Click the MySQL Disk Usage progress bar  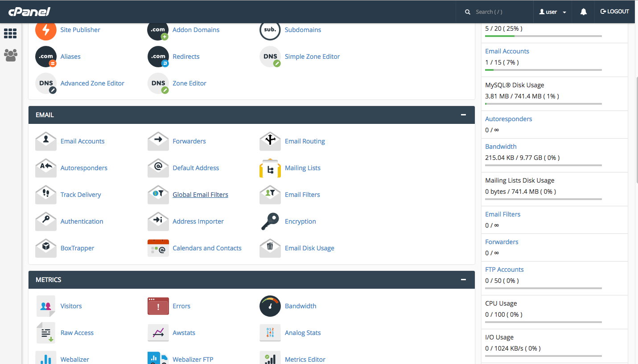[x=543, y=104]
